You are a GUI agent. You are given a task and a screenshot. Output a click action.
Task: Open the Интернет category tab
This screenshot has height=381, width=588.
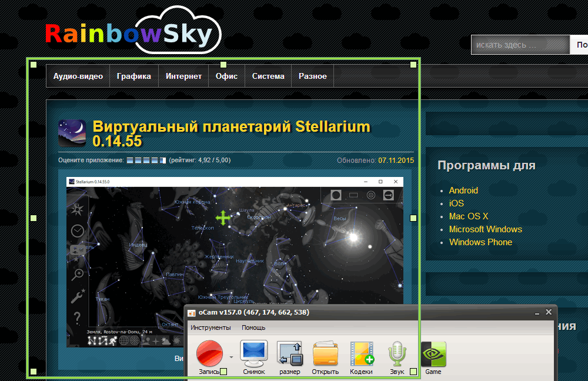183,76
